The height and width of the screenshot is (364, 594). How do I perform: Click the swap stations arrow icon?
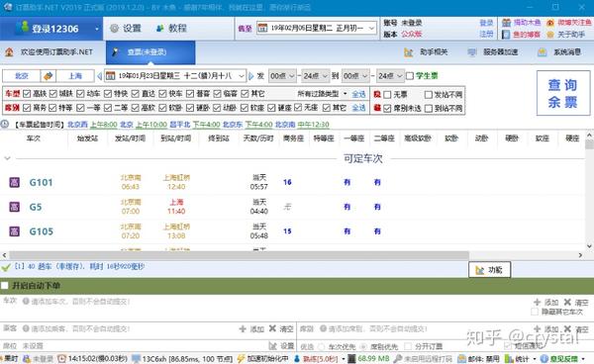[49, 76]
